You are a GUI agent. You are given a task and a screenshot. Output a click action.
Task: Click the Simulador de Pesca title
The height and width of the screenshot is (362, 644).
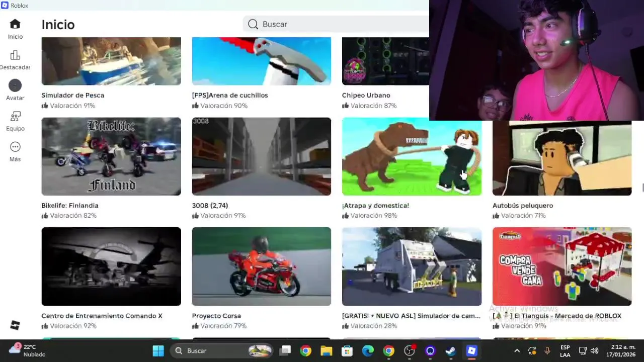point(73,95)
